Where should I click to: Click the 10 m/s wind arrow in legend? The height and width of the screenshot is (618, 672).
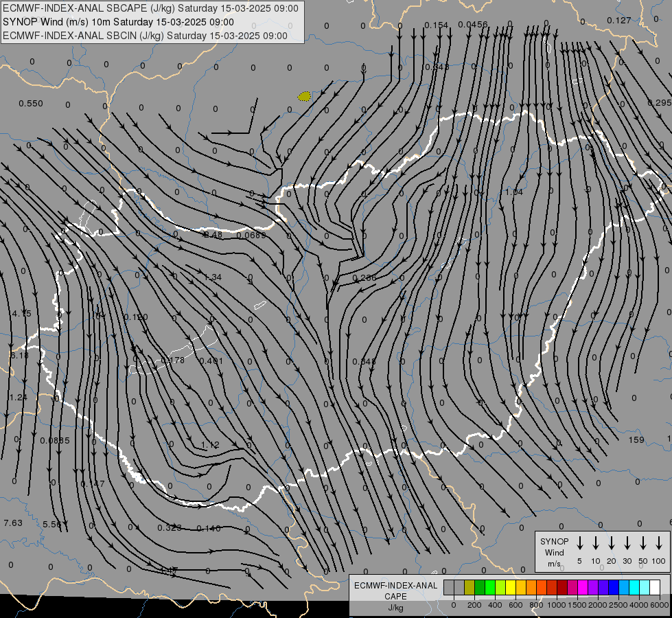596,543
